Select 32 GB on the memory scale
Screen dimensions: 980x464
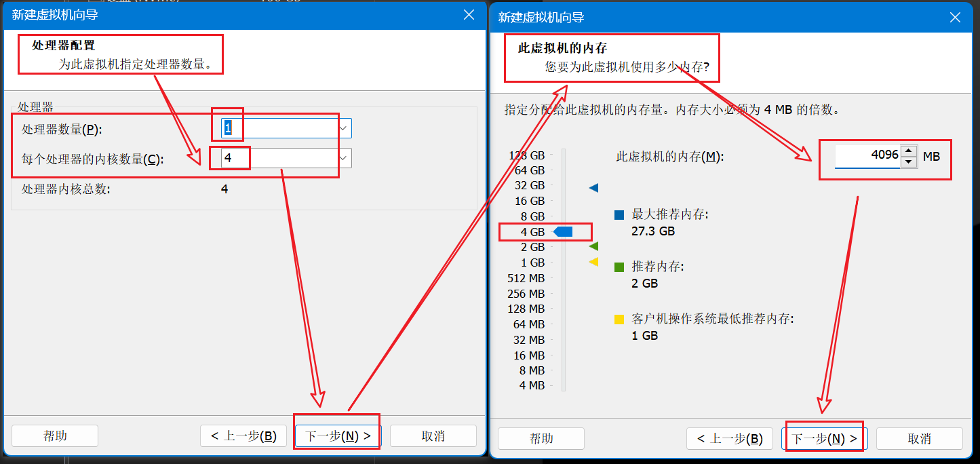pos(529,185)
